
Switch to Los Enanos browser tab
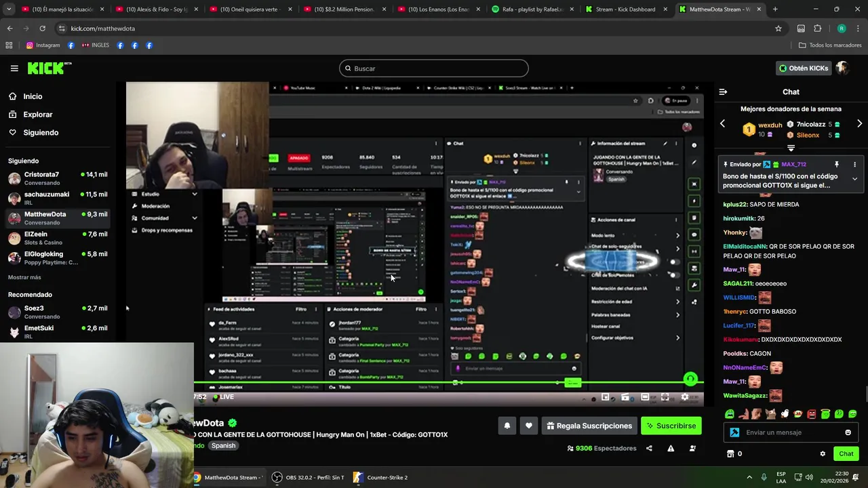[437, 9]
